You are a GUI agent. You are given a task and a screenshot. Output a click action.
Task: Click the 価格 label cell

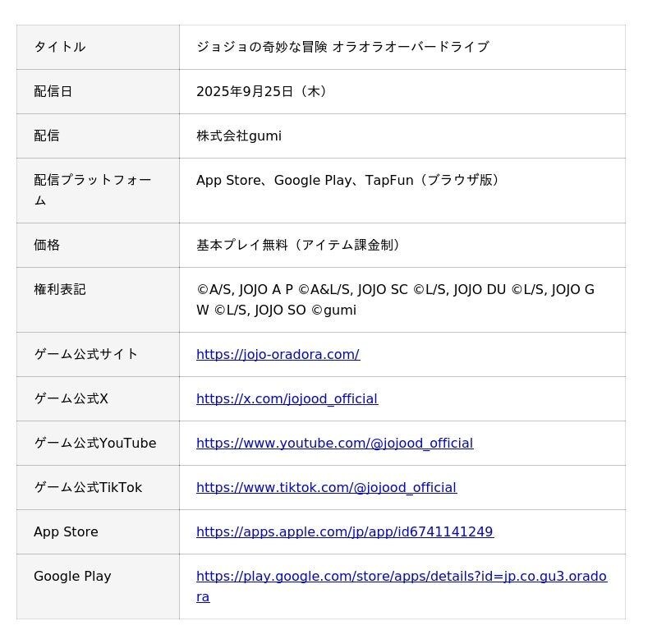98,246
